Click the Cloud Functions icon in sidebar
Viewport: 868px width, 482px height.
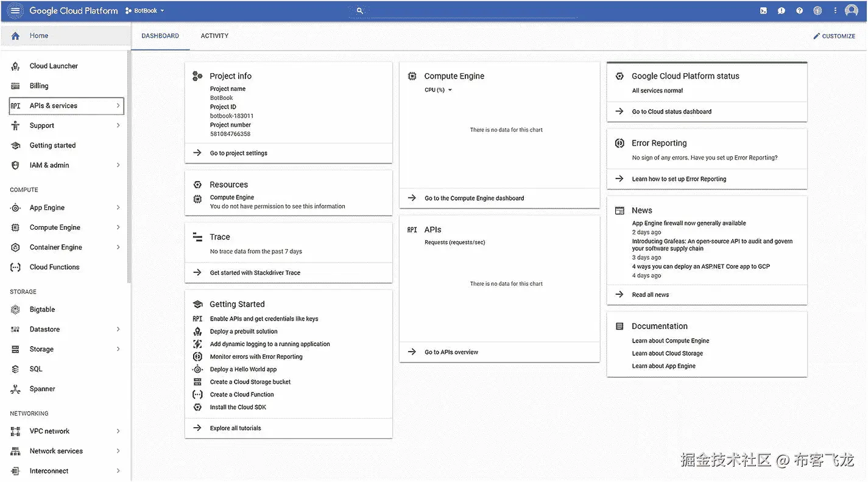pyautogui.click(x=16, y=267)
